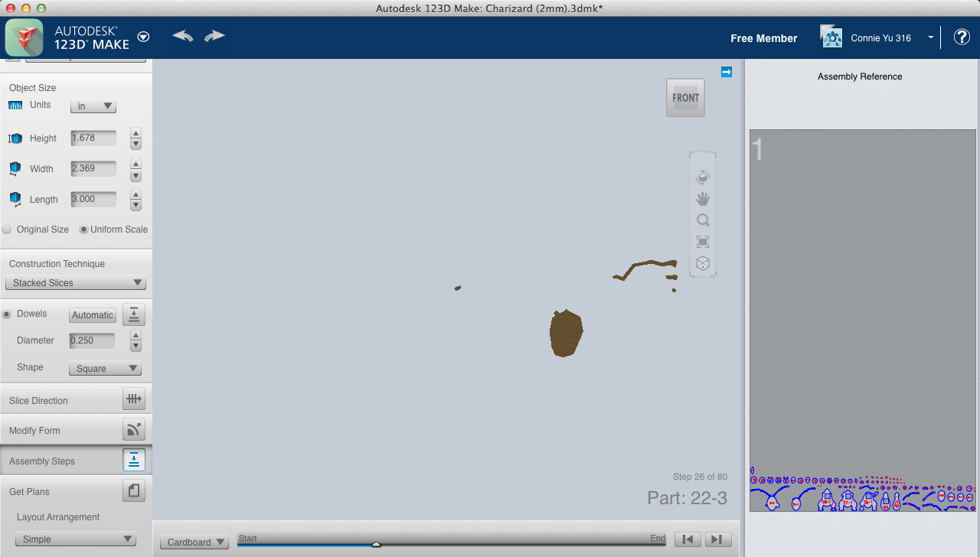Click the Height cube icon
Image resolution: width=980 pixels, height=557 pixels.
15,138
